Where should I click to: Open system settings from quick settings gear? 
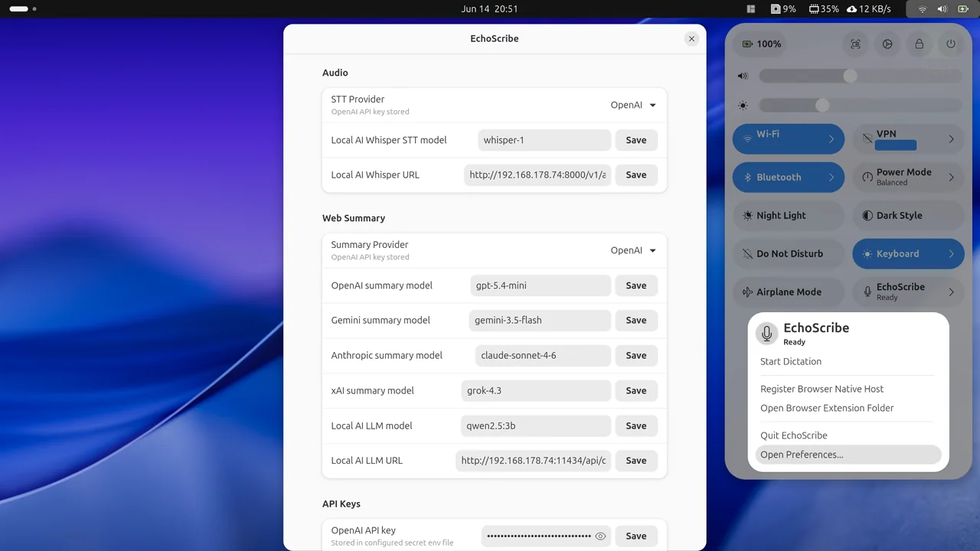pos(887,44)
